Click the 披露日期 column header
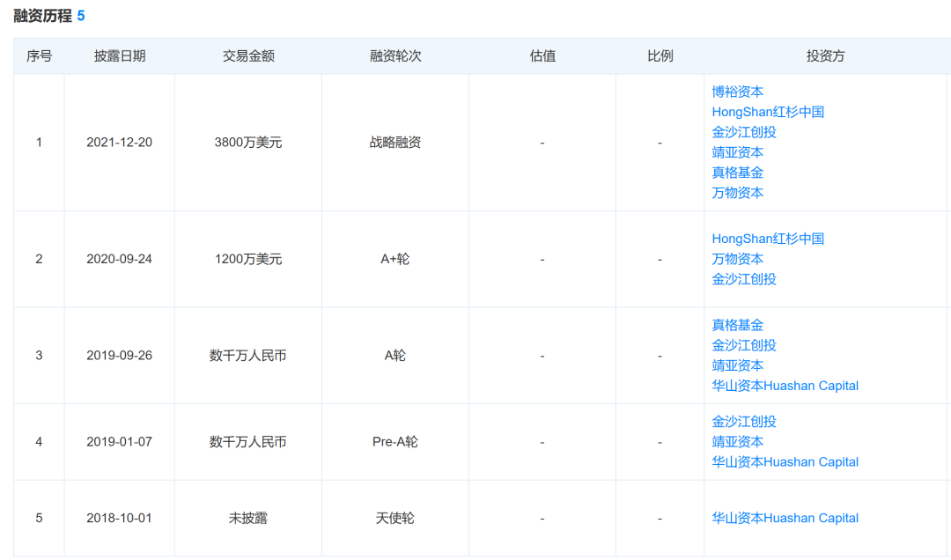 [120, 55]
